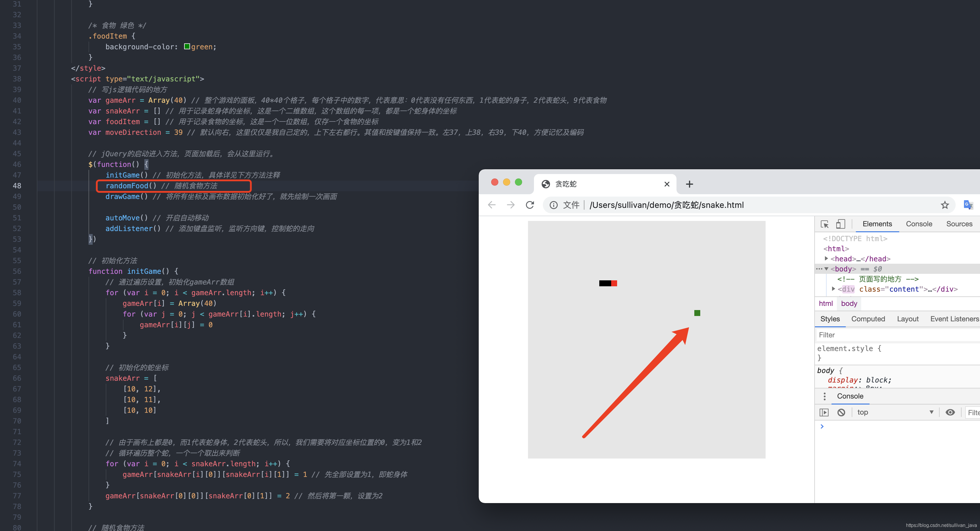980x531 pixels.
Task: Open the Google Translate extension icon
Action: click(968, 205)
